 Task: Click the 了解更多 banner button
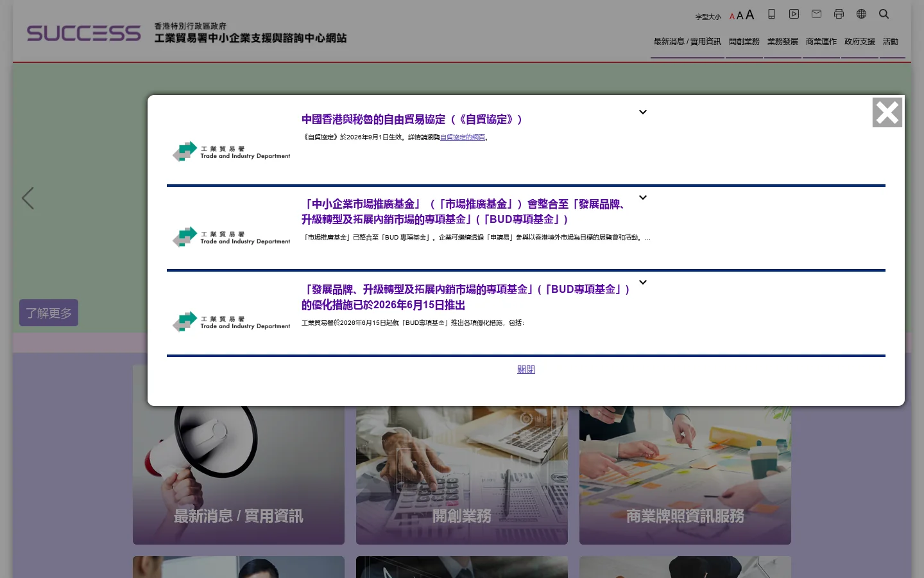[49, 313]
